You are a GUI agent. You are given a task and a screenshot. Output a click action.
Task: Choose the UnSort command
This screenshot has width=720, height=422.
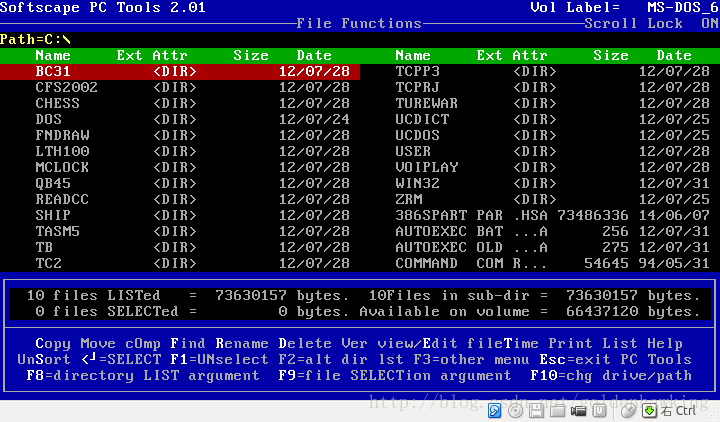tap(44, 360)
